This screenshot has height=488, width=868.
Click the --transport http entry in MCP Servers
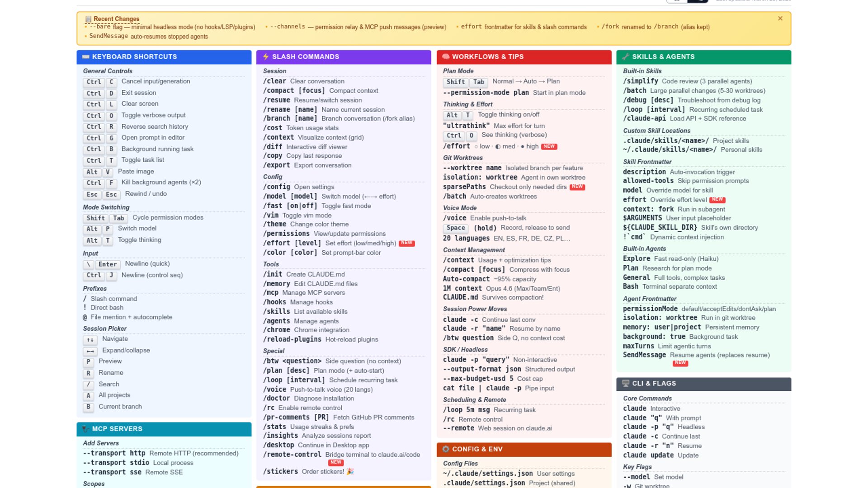[x=114, y=453]
